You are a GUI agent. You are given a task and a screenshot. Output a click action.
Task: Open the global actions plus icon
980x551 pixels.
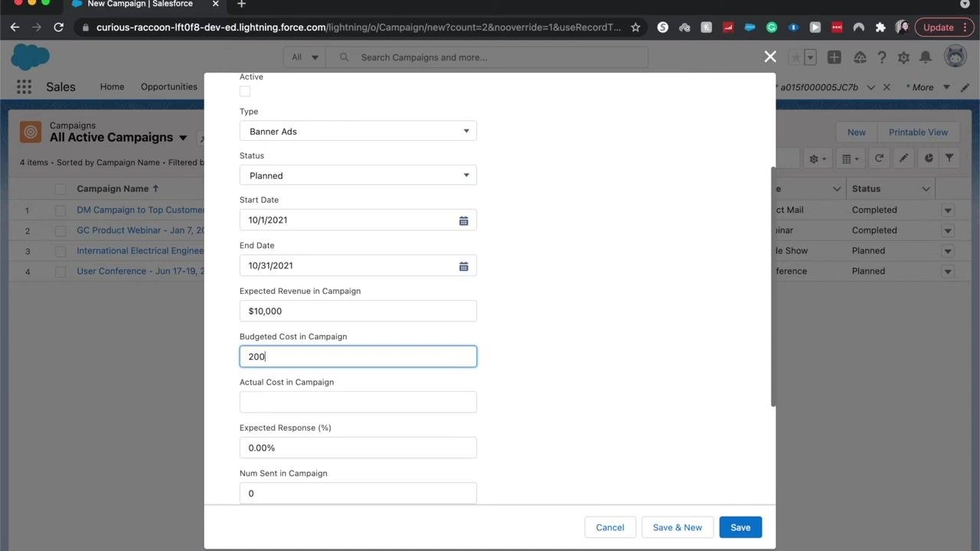coord(834,57)
